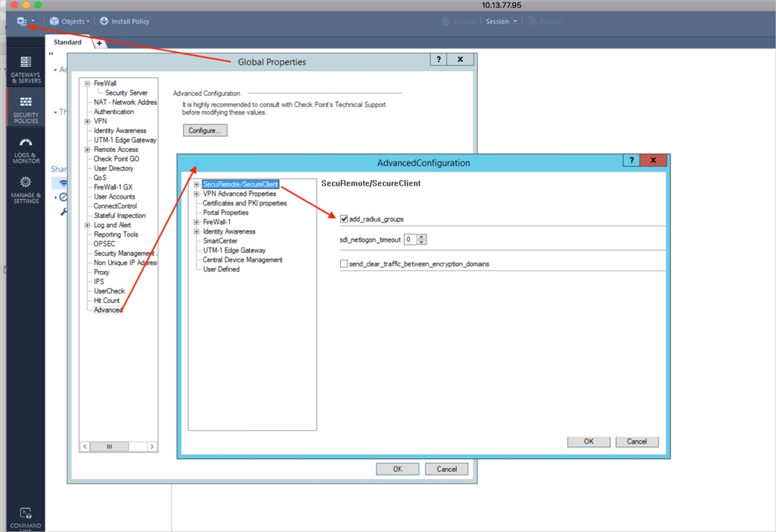The width and height of the screenshot is (776, 532).
Task: Open the Objects menu
Action: [x=69, y=22]
